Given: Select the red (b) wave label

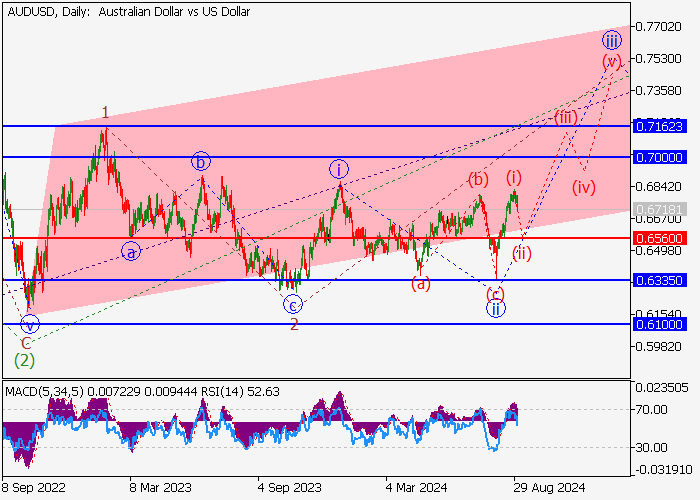Looking at the screenshot, I should pyautogui.click(x=478, y=180).
